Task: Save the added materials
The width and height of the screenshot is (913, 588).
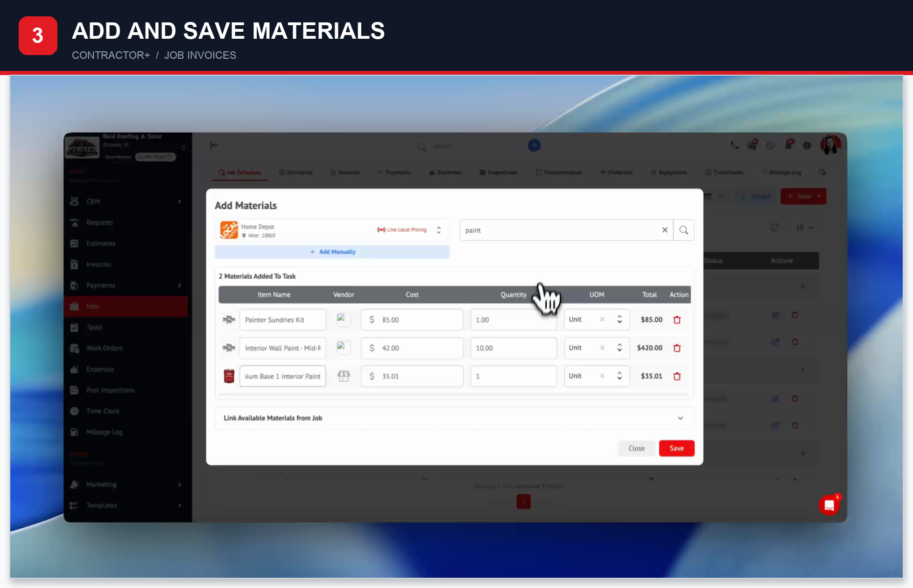Action: click(x=676, y=448)
